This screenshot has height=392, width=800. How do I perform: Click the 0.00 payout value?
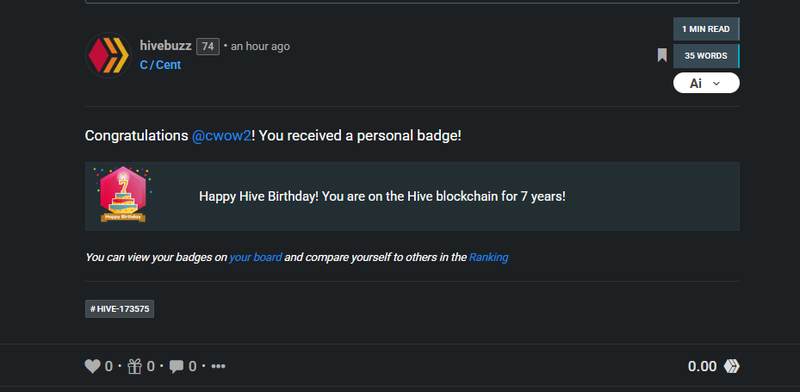coord(702,366)
